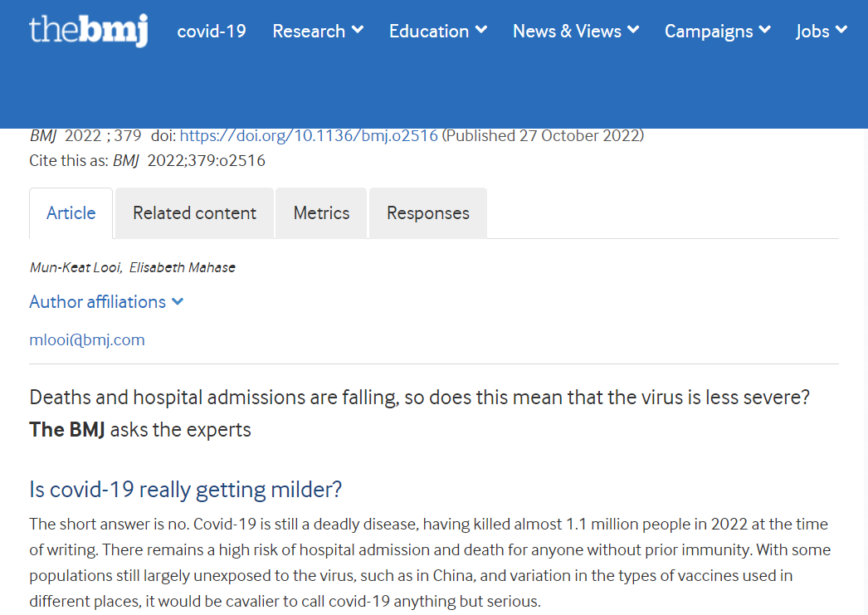View the Responses tab
868x615 pixels.
427,213
